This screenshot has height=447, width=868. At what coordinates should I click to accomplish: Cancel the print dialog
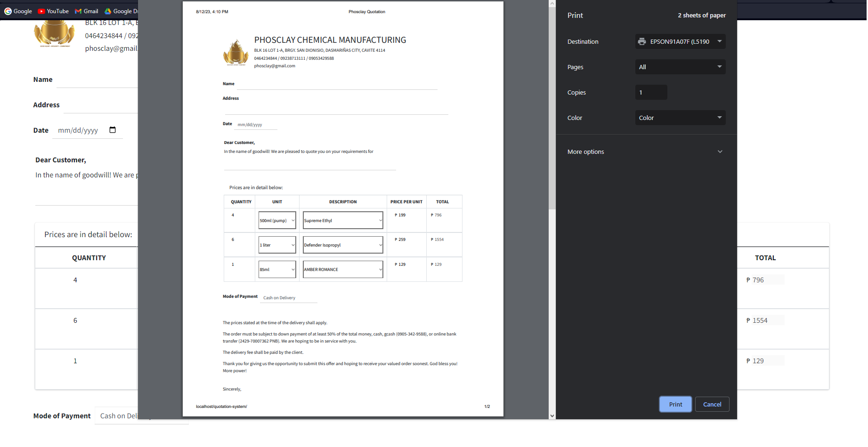pos(712,404)
